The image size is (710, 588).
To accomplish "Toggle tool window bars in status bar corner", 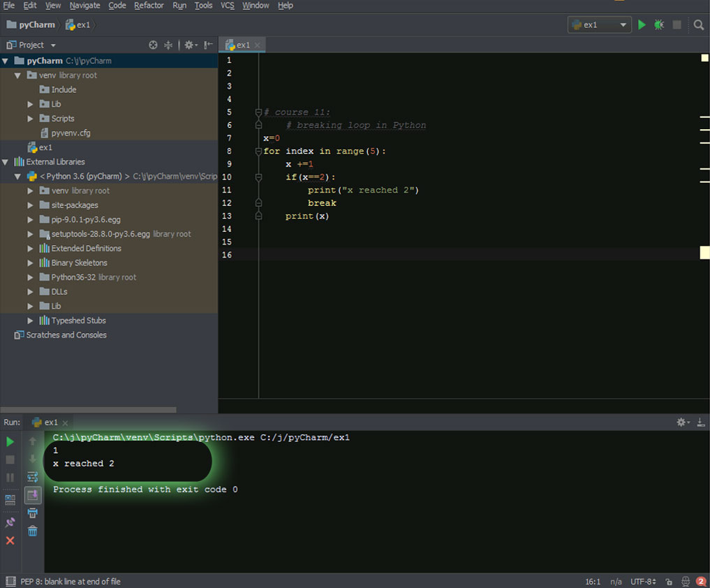I will click(10, 581).
